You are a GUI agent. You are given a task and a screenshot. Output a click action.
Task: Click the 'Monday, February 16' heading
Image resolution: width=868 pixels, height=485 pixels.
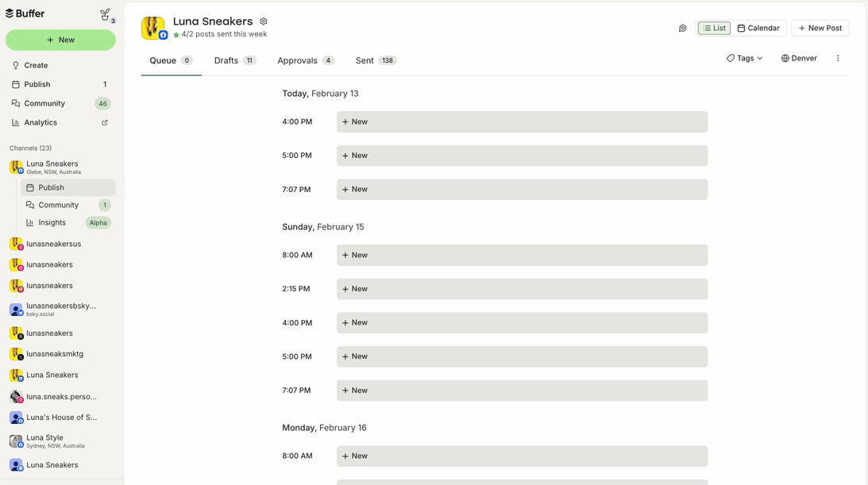click(324, 428)
